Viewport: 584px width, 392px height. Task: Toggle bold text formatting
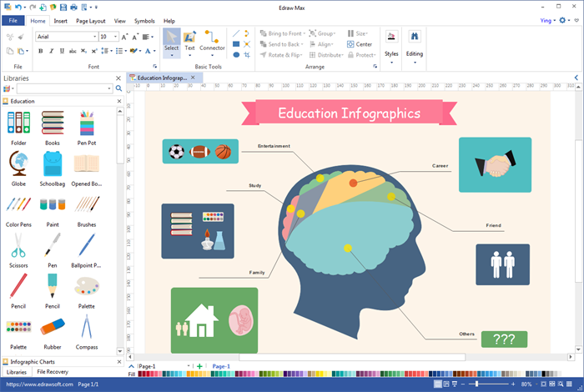tap(40, 51)
